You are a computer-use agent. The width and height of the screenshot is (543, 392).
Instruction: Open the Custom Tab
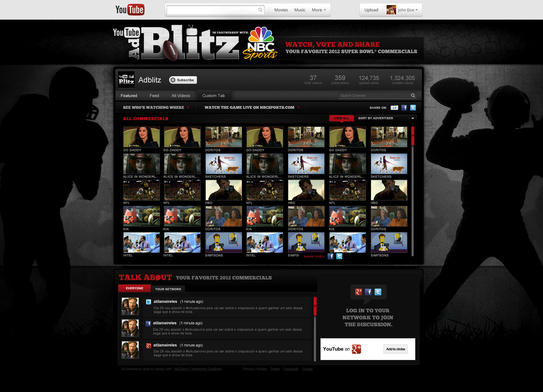(x=214, y=96)
